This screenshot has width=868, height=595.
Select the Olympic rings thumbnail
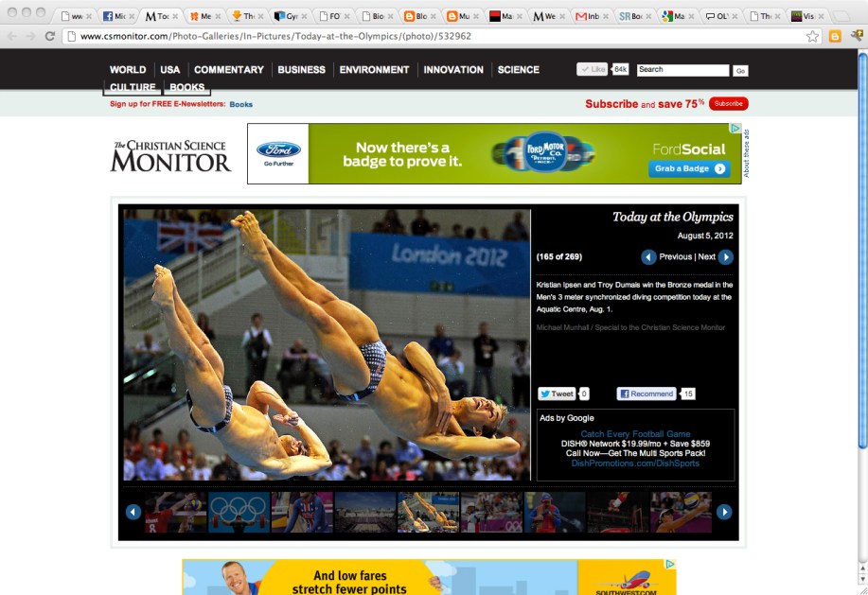239,512
